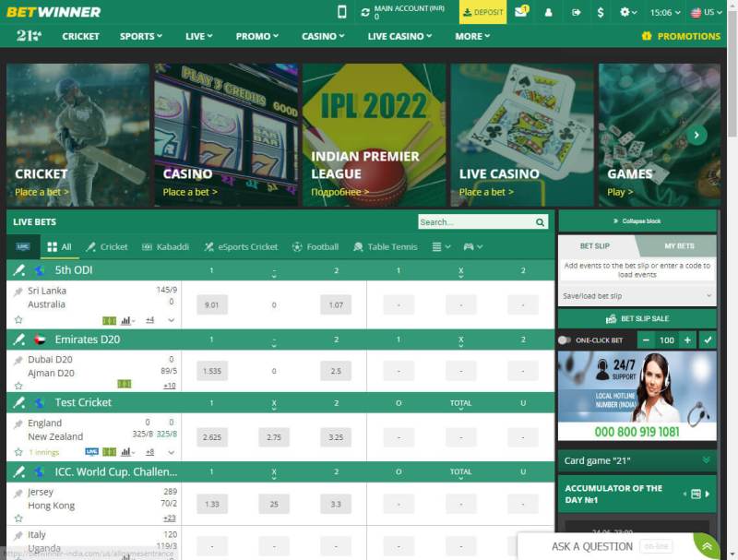738x560 pixels.
Task: Click the dollar sign payments icon
Action: 601,13
